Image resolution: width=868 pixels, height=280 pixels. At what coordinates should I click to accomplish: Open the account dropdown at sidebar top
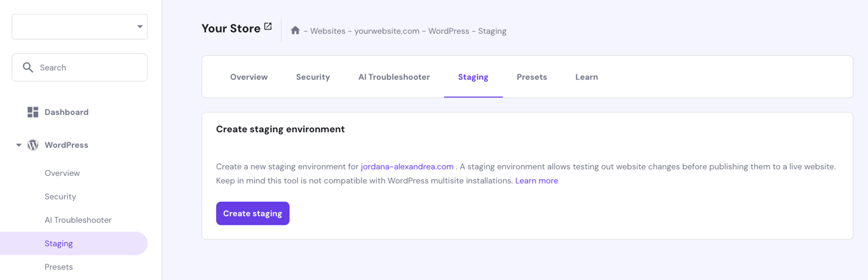[x=79, y=27]
